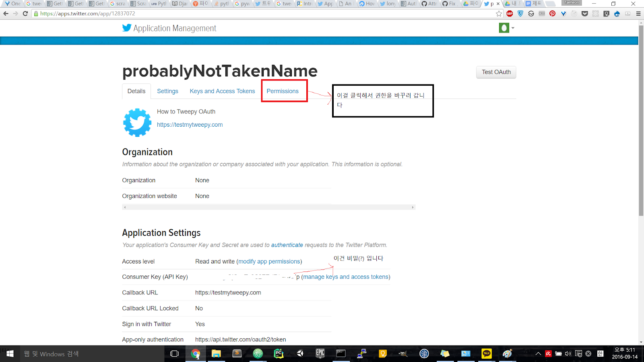
Task: Bookmark page with the star icon
Action: (499, 14)
